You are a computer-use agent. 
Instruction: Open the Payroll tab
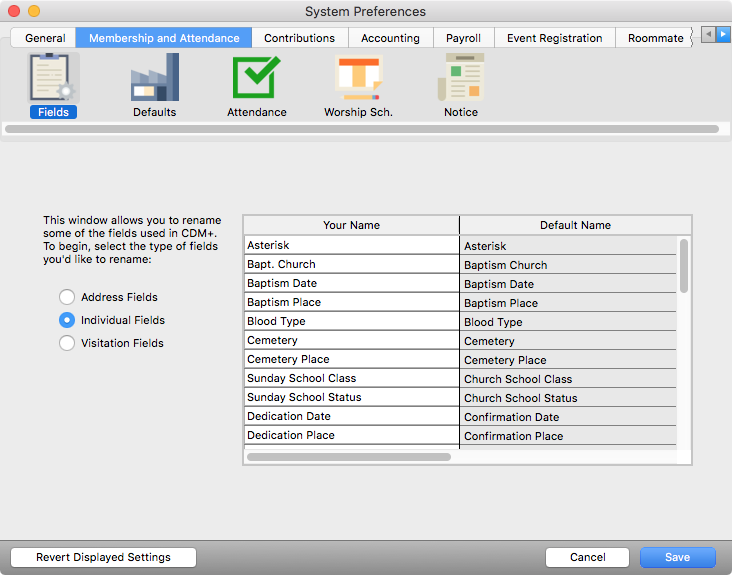coord(463,38)
